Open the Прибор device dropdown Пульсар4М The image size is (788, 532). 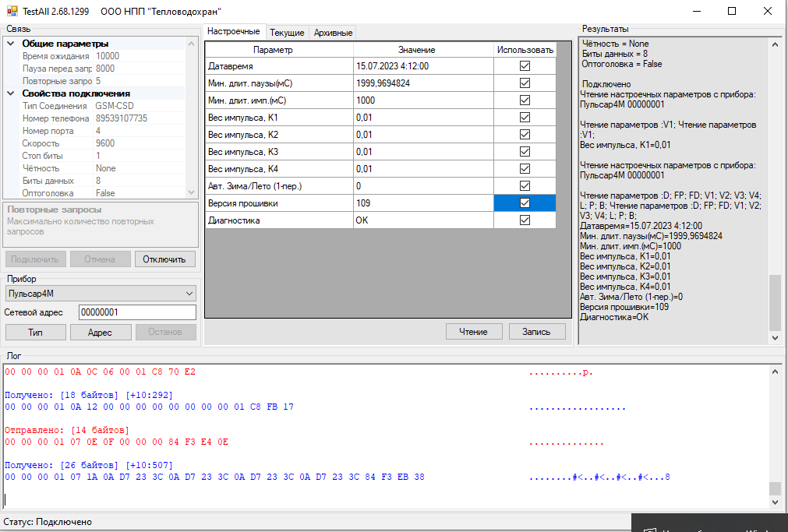pos(101,294)
